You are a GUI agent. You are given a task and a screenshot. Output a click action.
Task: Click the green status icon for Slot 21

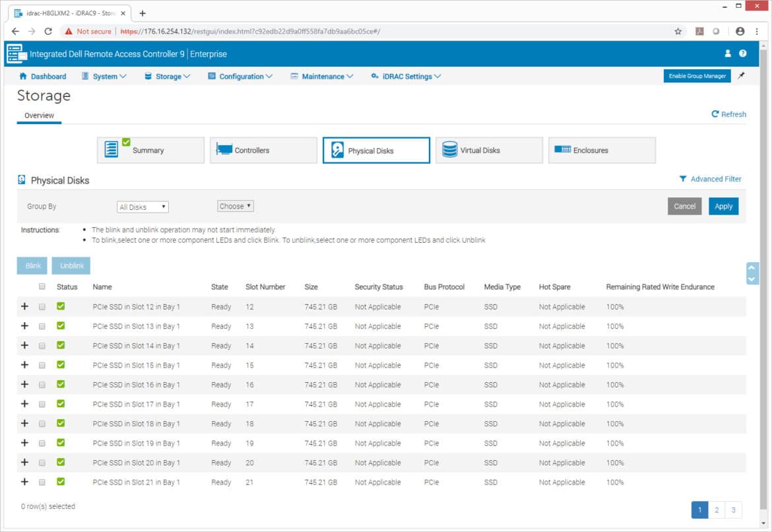[61, 482]
